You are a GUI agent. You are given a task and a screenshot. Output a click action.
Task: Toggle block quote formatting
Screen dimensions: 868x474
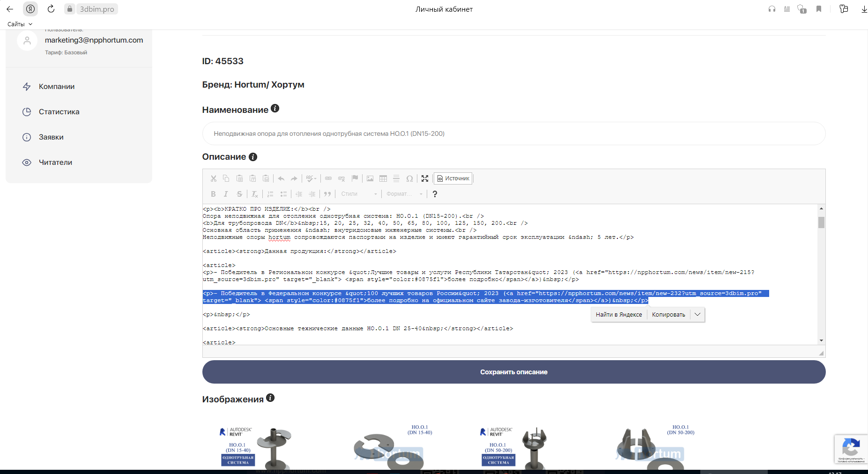point(327,194)
